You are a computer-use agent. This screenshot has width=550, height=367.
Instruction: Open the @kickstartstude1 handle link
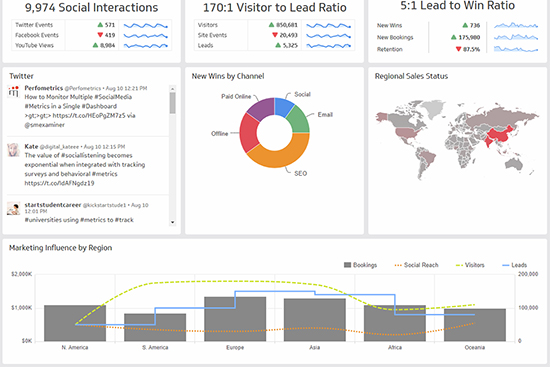point(104,205)
